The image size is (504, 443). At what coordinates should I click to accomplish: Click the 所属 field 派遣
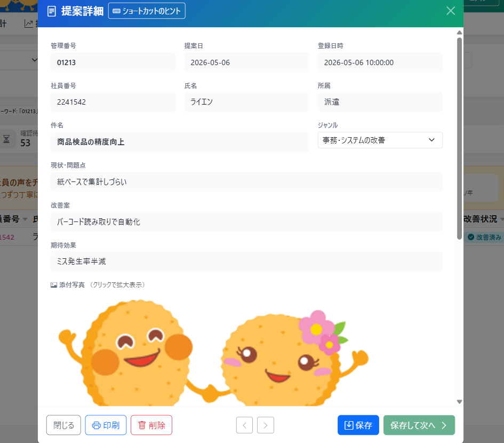380,102
